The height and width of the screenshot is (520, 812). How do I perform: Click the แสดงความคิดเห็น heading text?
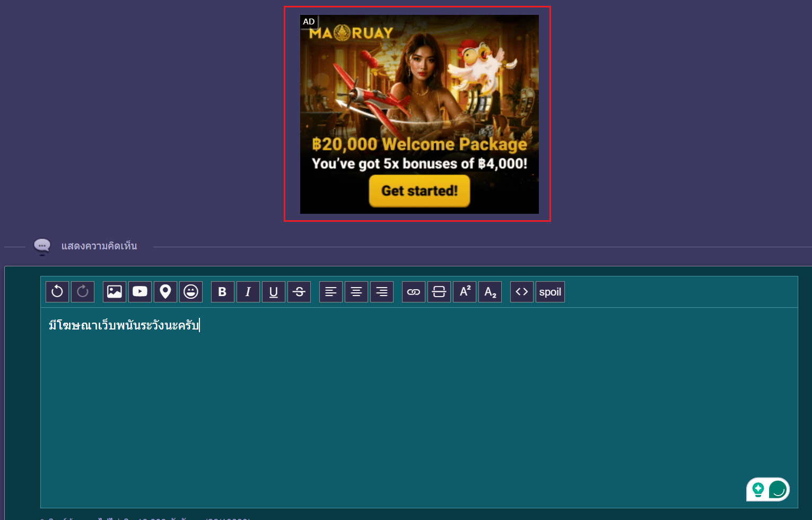point(99,246)
